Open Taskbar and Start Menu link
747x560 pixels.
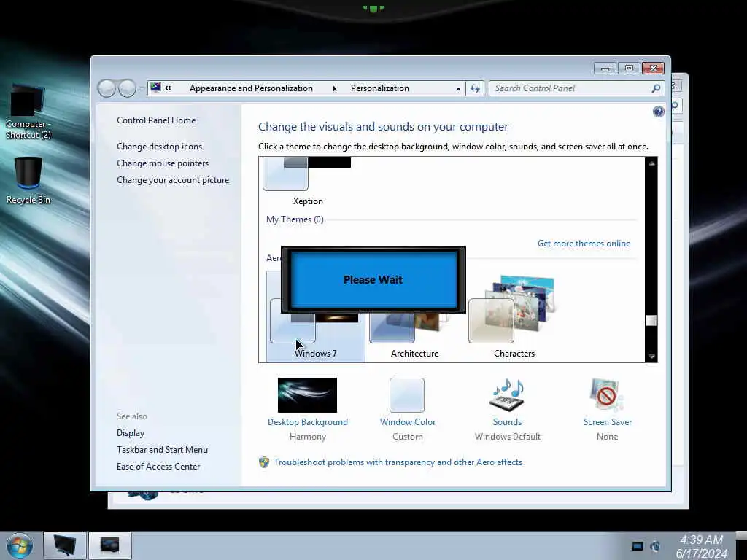pos(162,449)
